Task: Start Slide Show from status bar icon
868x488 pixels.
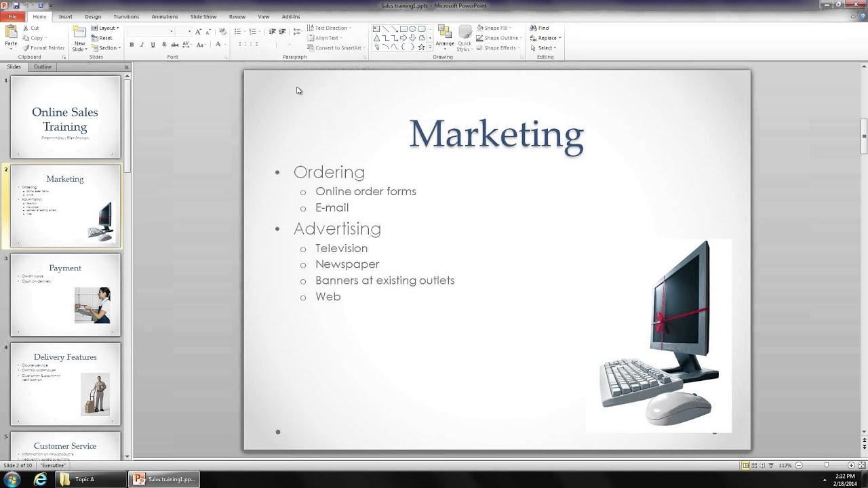Action: coord(772,466)
